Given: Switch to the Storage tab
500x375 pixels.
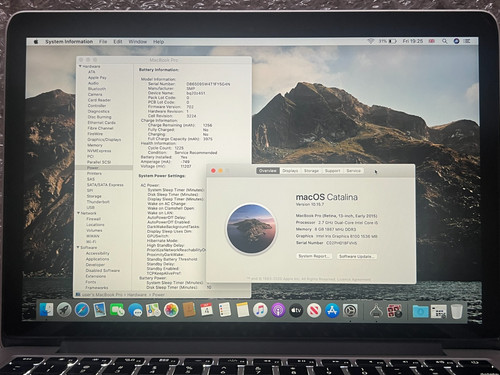Looking at the screenshot, I should [x=311, y=171].
